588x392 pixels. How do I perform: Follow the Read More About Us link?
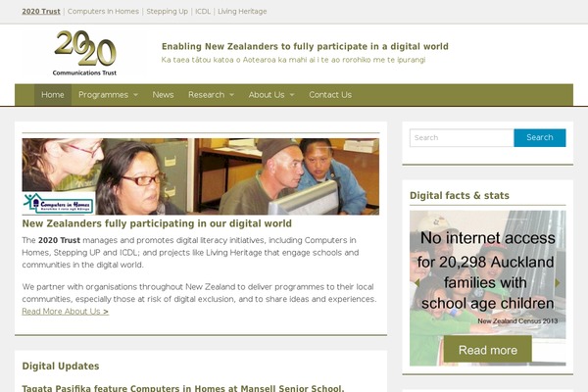66,312
